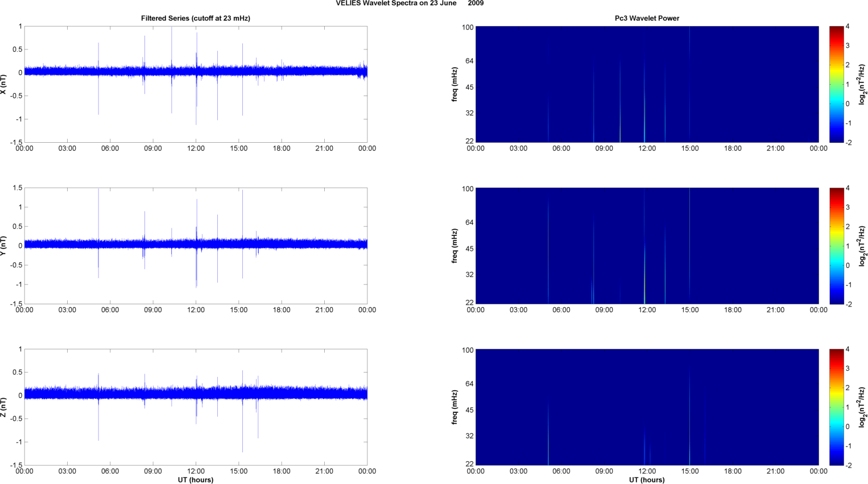Click the 45 frequency tick on middle wavelet plot
868x484 pixels.
point(469,249)
